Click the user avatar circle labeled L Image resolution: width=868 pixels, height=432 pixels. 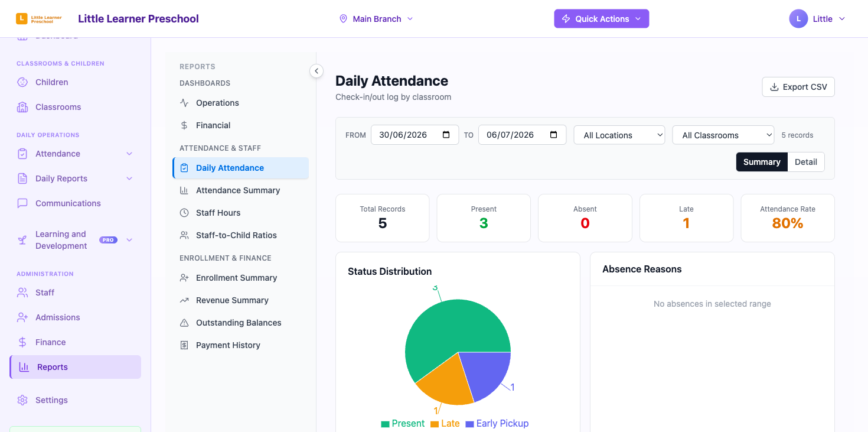pos(798,19)
